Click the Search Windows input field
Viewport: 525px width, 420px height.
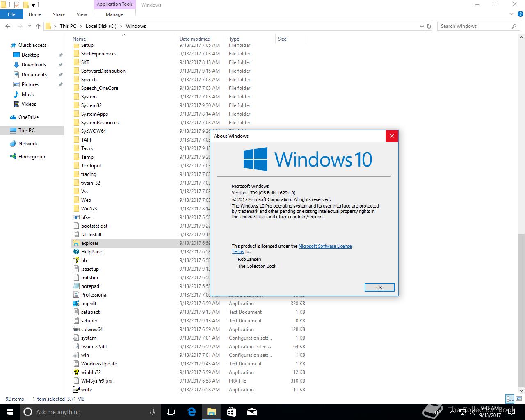click(475, 26)
